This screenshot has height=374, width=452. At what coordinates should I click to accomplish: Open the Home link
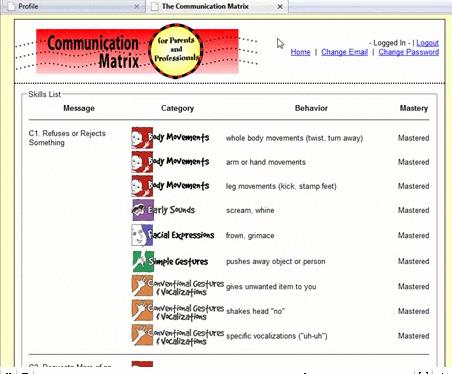[x=300, y=52]
